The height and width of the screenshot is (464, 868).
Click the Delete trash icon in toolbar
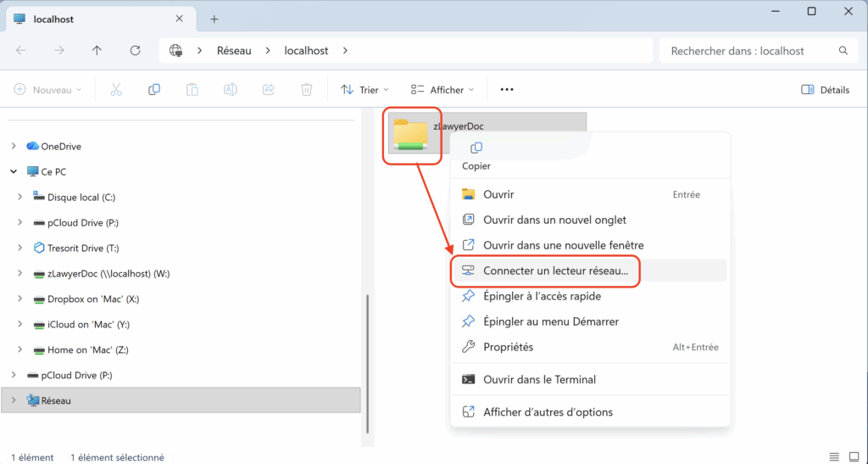(307, 89)
